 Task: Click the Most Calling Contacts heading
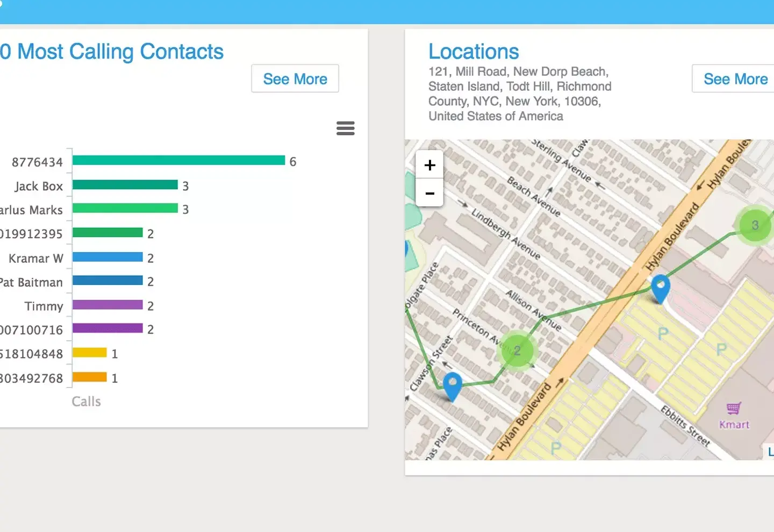click(x=112, y=52)
